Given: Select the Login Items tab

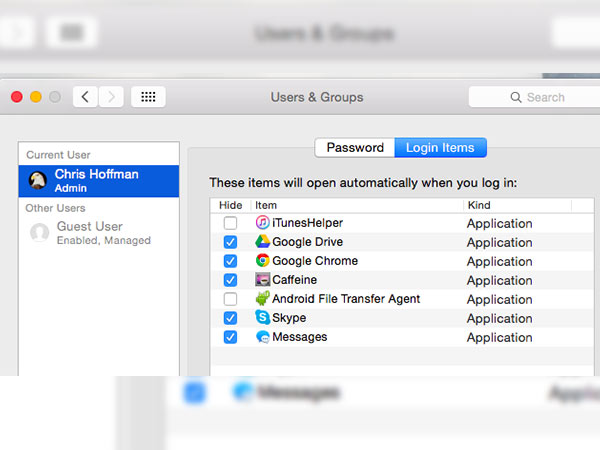Looking at the screenshot, I should point(440,148).
